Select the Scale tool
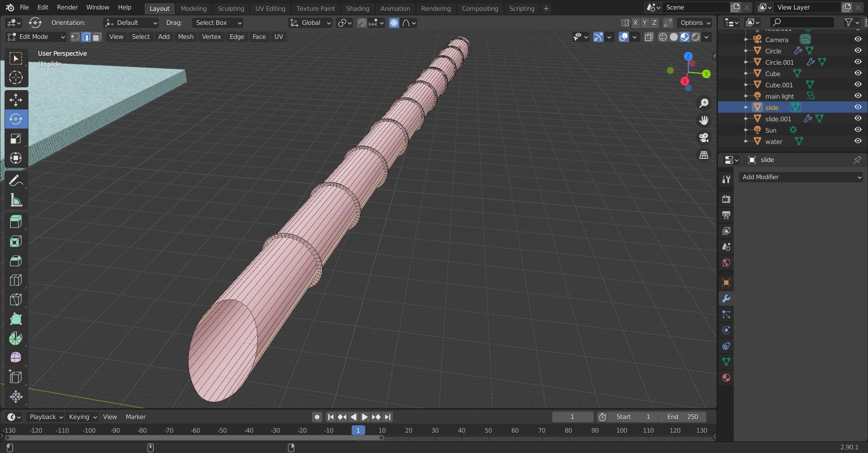 [16, 138]
